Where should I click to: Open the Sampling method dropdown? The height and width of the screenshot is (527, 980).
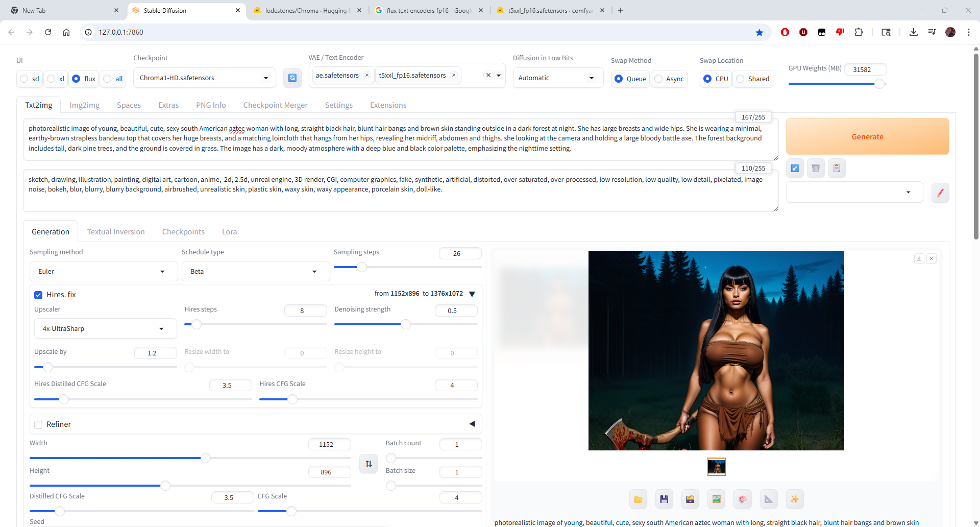tap(104, 271)
